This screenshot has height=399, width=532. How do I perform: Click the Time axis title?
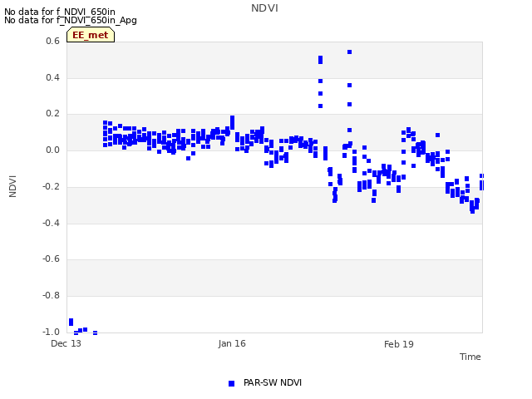tap(470, 357)
